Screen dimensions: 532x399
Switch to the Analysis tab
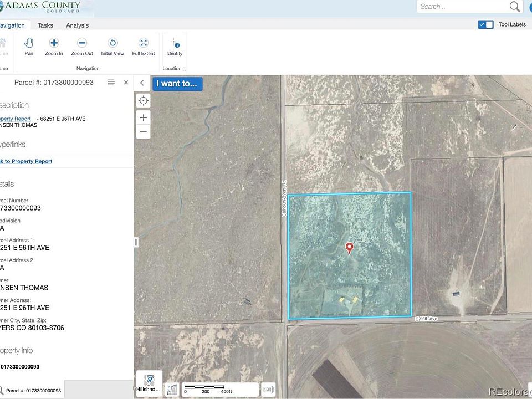77,25
